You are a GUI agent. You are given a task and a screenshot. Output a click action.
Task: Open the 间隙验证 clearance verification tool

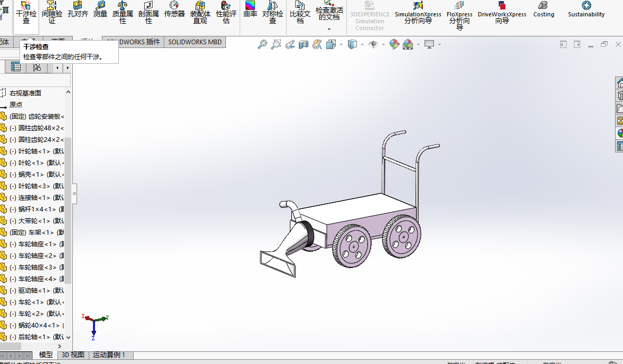(52, 12)
